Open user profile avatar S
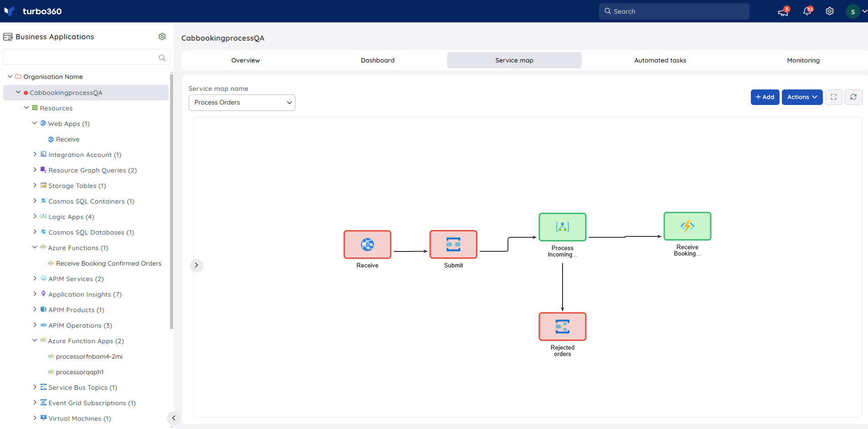The height and width of the screenshot is (429, 868). 852,11
